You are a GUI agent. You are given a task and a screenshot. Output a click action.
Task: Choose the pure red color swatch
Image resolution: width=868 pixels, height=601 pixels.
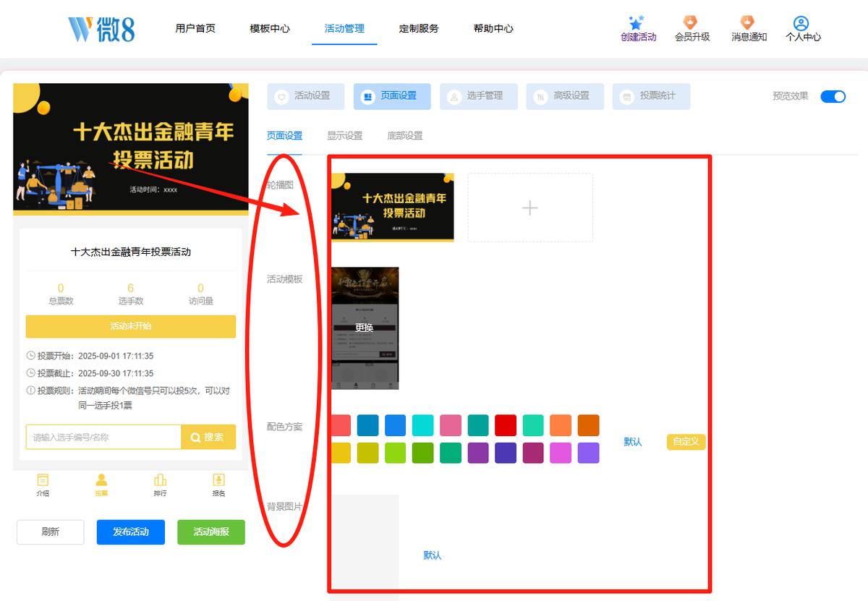pos(506,425)
